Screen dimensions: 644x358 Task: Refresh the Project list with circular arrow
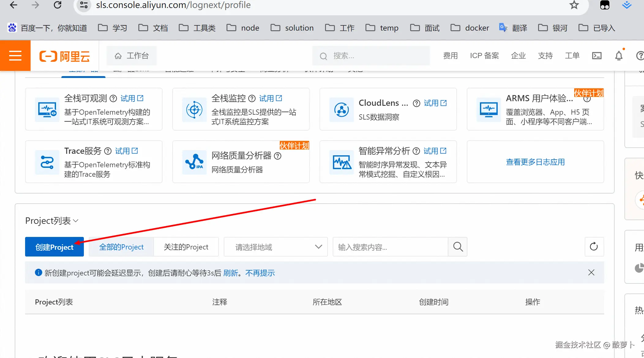pyautogui.click(x=593, y=247)
